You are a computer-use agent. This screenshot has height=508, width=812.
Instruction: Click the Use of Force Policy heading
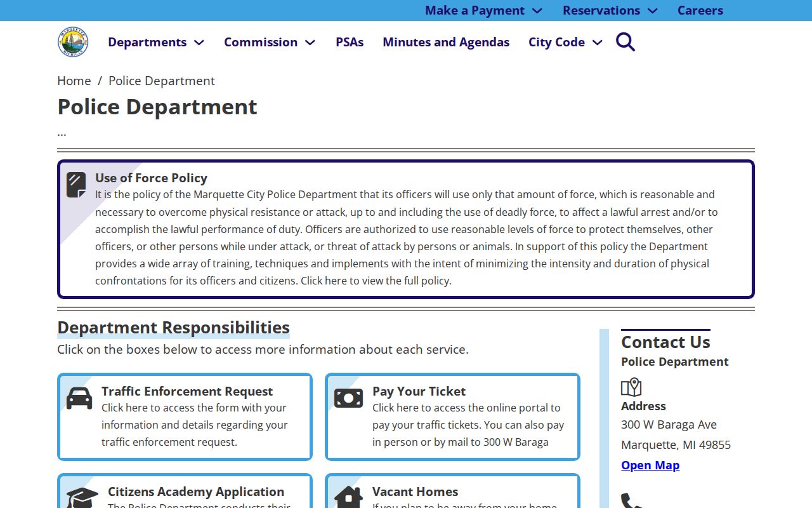[151, 178]
